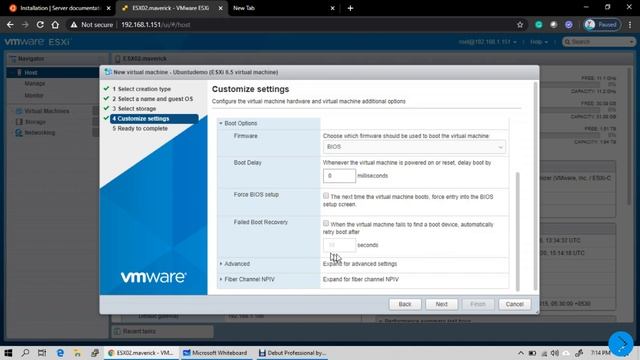Click the purple extension icon
640x360 pixels.
pyautogui.click(x=569, y=25)
